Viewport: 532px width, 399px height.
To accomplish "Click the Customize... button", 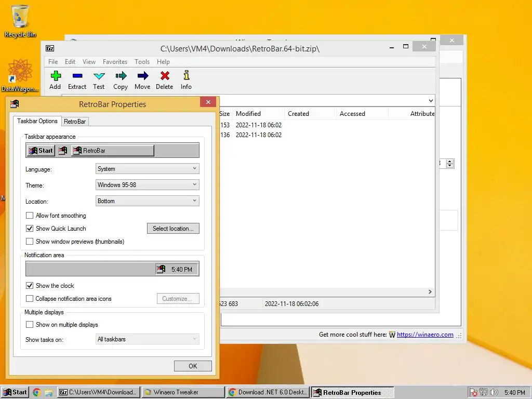I will click(x=178, y=299).
